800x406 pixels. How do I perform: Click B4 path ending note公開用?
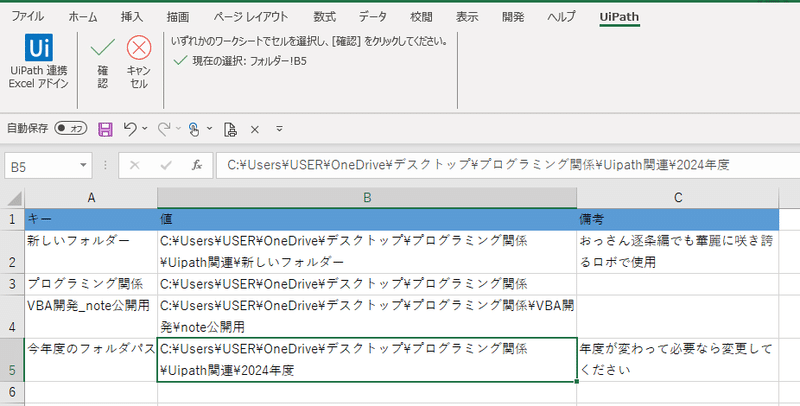tap(367, 316)
